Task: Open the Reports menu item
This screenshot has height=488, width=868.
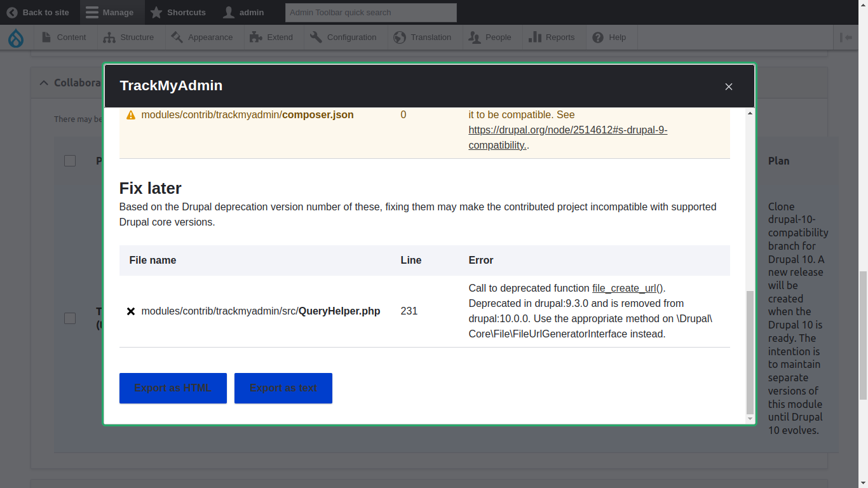Action: coord(552,37)
